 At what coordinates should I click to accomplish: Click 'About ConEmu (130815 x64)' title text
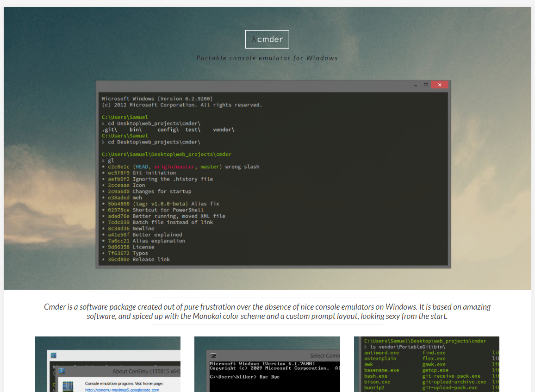(x=146, y=371)
